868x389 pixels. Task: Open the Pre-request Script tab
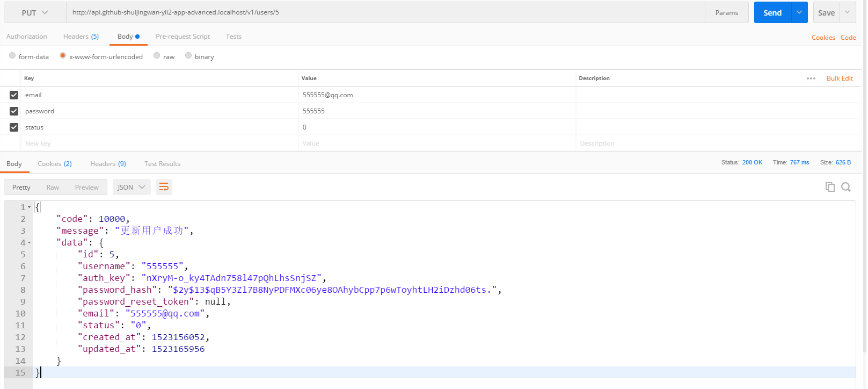click(x=183, y=37)
